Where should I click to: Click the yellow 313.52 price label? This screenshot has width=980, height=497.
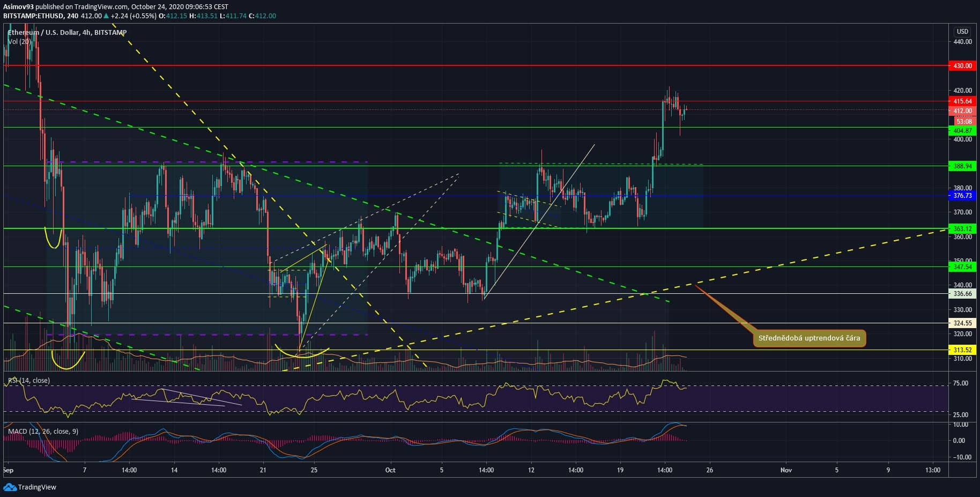click(962, 350)
